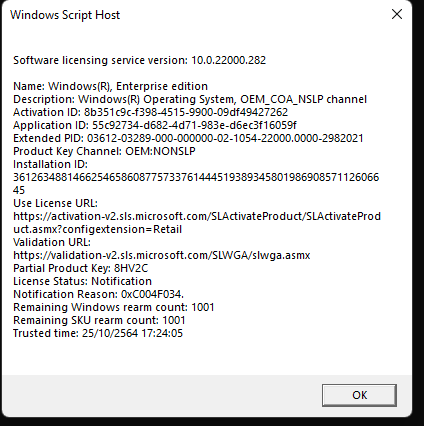Image resolution: width=424 pixels, height=426 pixels.
Task: Close the Windows Script Host dialog
Action: point(397,14)
